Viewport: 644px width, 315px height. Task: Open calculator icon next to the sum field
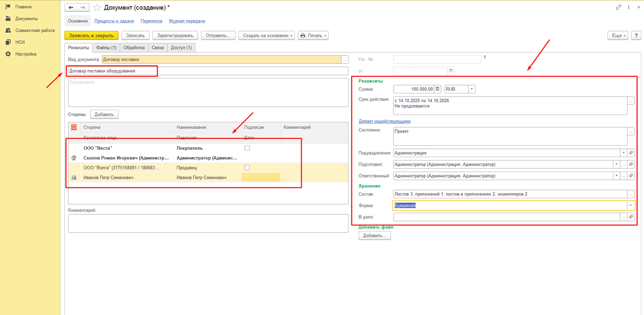click(x=437, y=89)
